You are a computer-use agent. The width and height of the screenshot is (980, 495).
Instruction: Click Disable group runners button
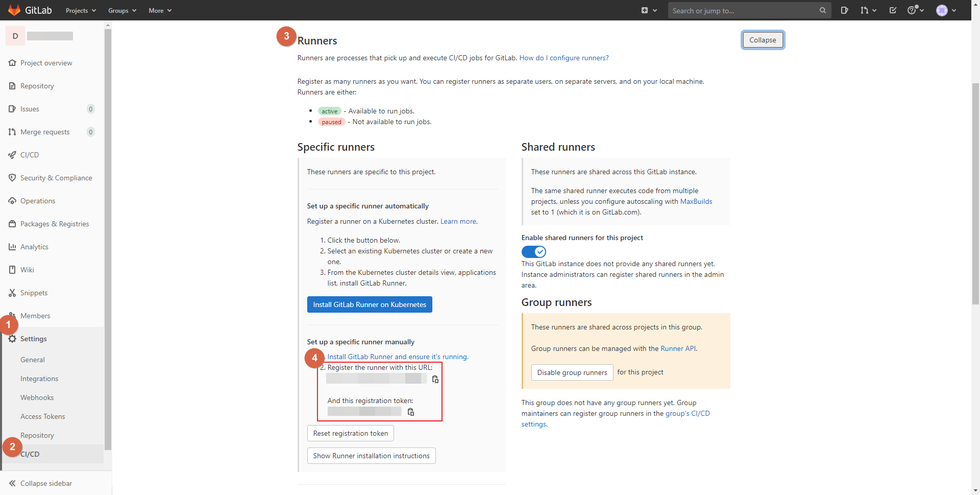pyautogui.click(x=572, y=372)
